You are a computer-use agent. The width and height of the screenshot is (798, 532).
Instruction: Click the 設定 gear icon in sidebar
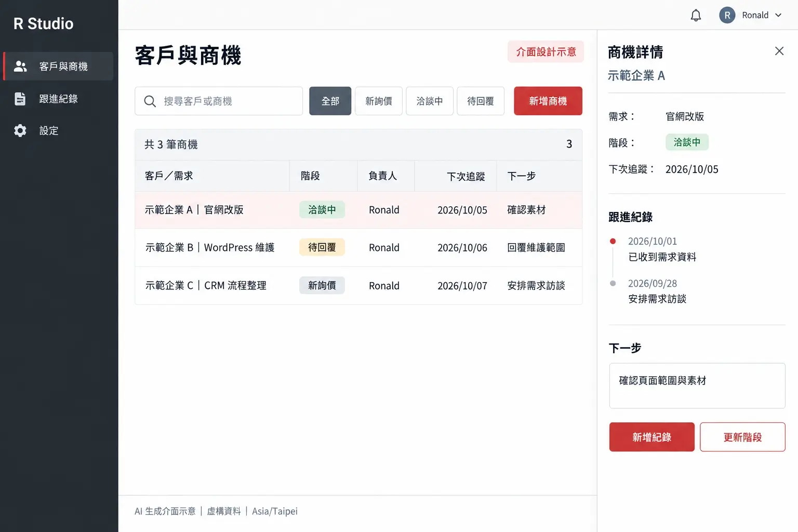[20, 130]
